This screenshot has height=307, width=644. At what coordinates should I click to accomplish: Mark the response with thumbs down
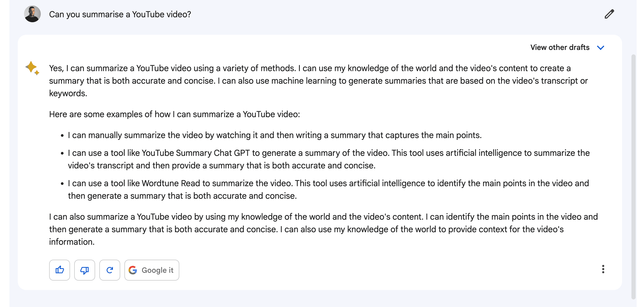pos(85,270)
